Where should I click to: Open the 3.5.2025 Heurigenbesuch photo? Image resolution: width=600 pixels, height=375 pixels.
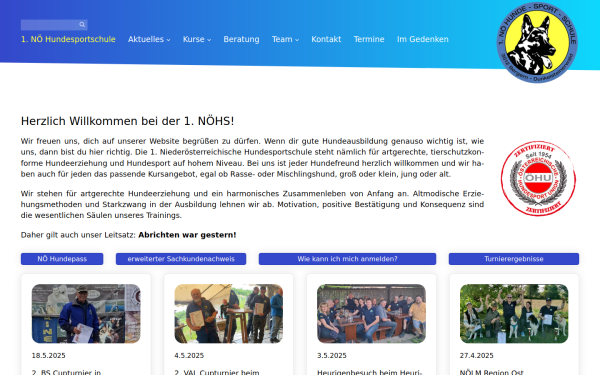coord(372,313)
